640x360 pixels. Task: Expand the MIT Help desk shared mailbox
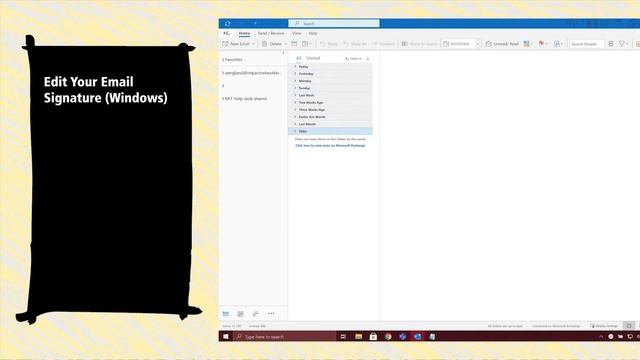[x=223, y=99]
